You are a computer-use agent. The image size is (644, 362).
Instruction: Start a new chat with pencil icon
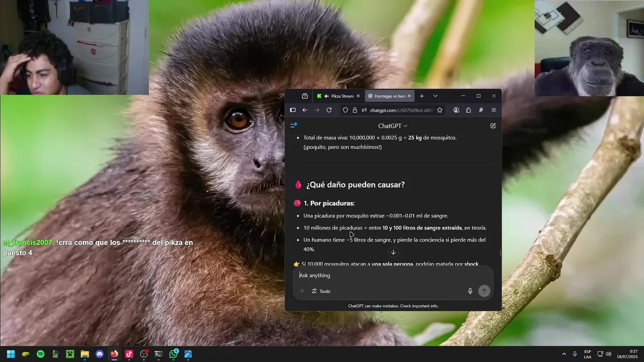click(x=493, y=126)
